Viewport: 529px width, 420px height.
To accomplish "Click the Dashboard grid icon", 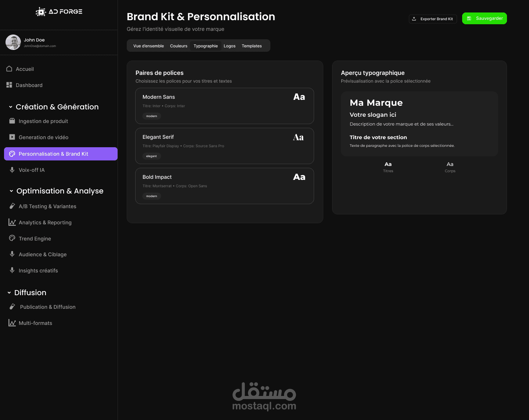I will click(x=9, y=85).
